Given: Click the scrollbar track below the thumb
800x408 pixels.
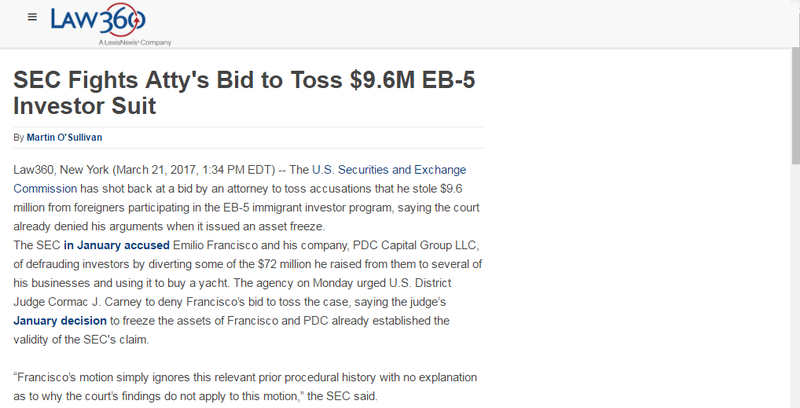Looking at the screenshot, I should 795,286.
